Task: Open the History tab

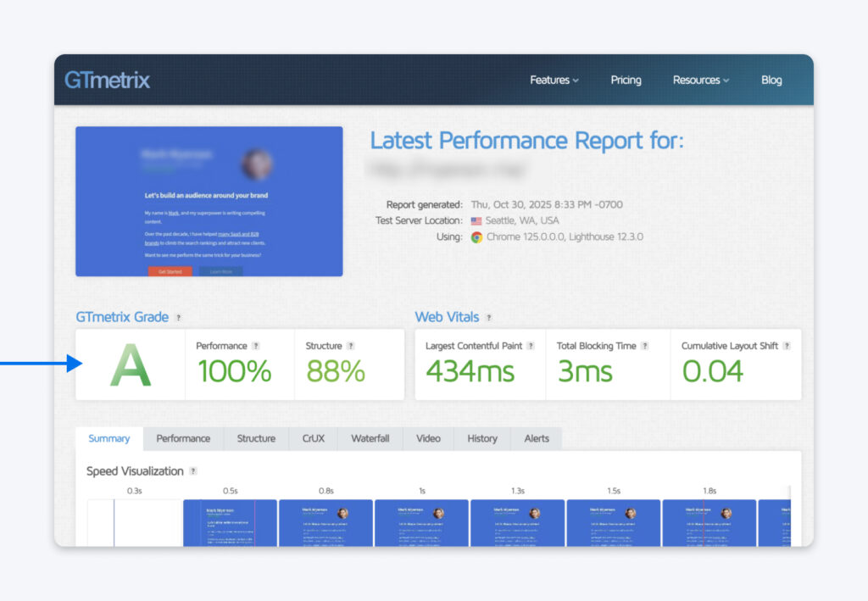Action: tap(481, 438)
